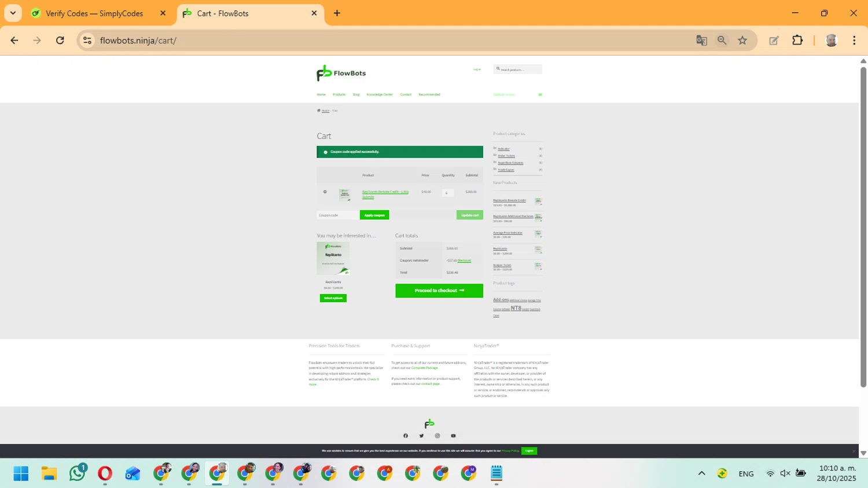
Task: Open the Trade Copier product category
Action: (x=506, y=170)
